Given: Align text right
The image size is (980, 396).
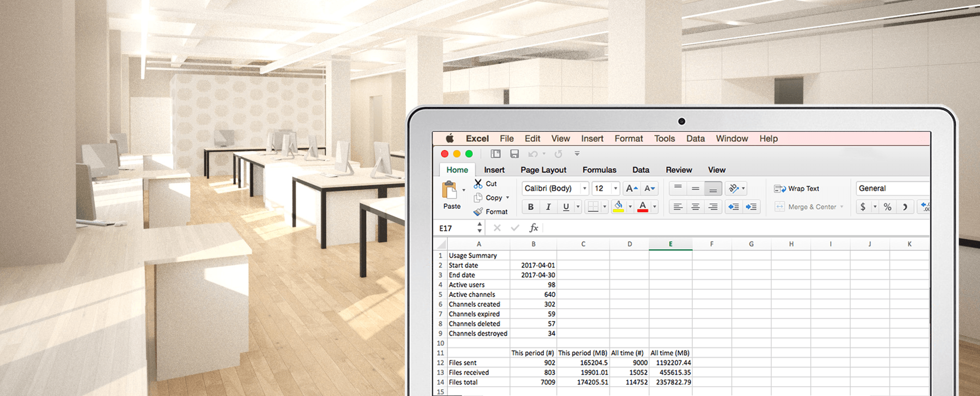Looking at the screenshot, I should point(713,207).
